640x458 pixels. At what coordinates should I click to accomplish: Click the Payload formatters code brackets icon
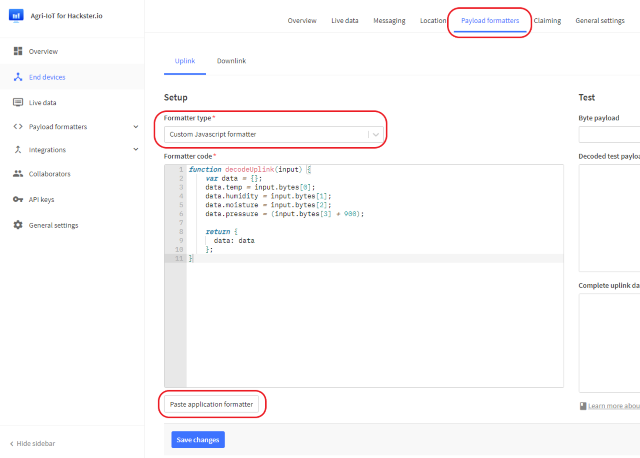coord(18,127)
